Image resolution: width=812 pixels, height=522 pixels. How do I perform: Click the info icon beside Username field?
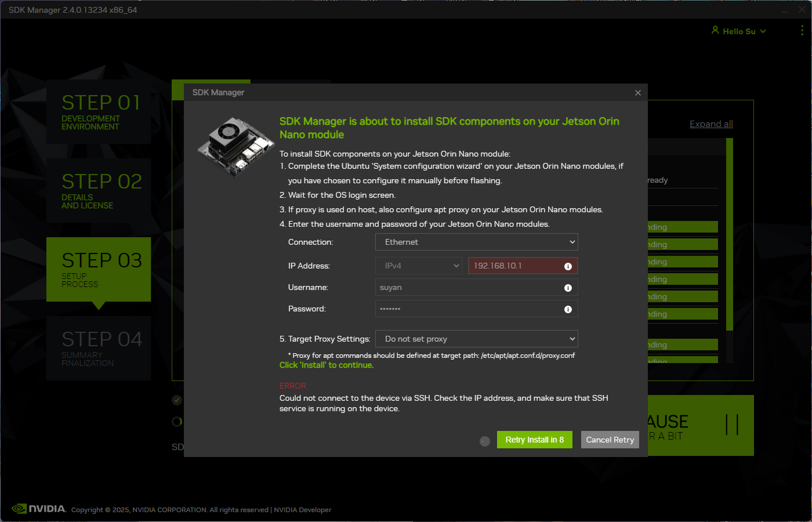point(568,288)
